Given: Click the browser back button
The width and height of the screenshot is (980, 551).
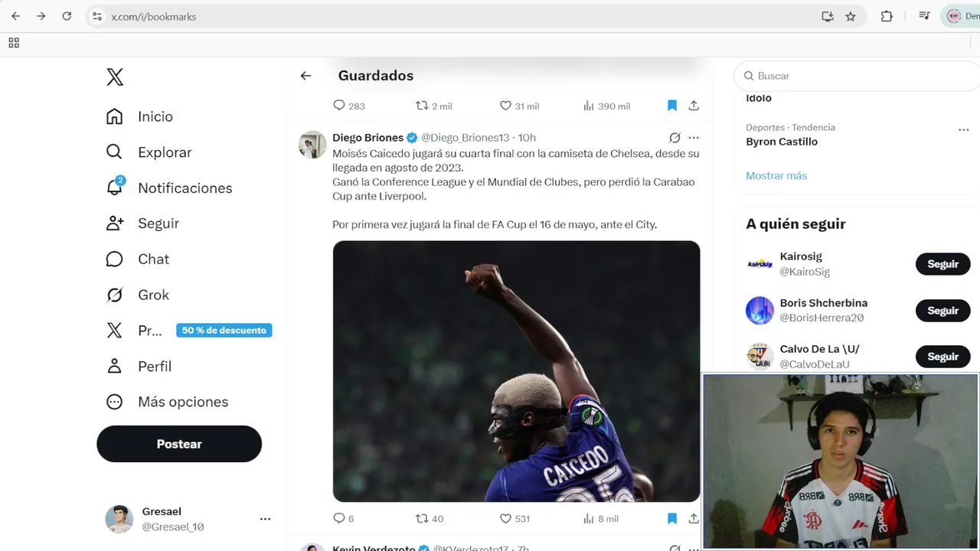Looking at the screenshot, I should pos(15,16).
